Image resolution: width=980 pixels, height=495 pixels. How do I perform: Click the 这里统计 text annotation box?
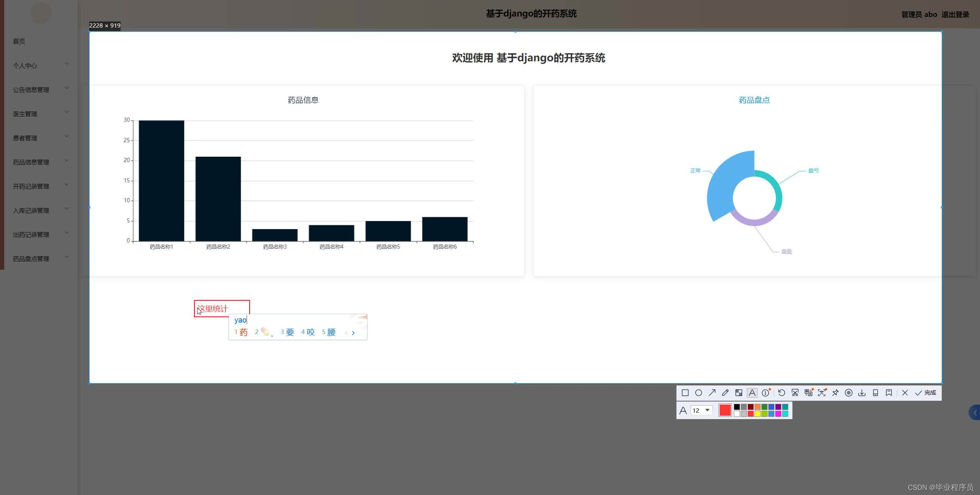pyautogui.click(x=222, y=308)
